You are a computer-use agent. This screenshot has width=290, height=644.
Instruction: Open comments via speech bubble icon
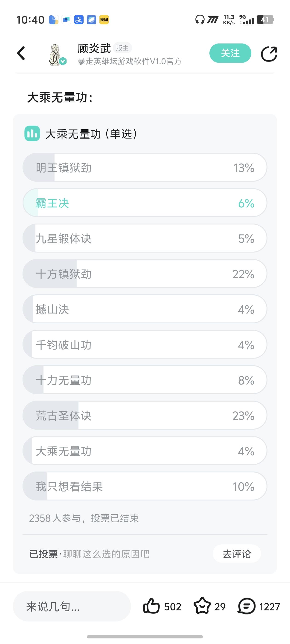(x=246, y=606)
